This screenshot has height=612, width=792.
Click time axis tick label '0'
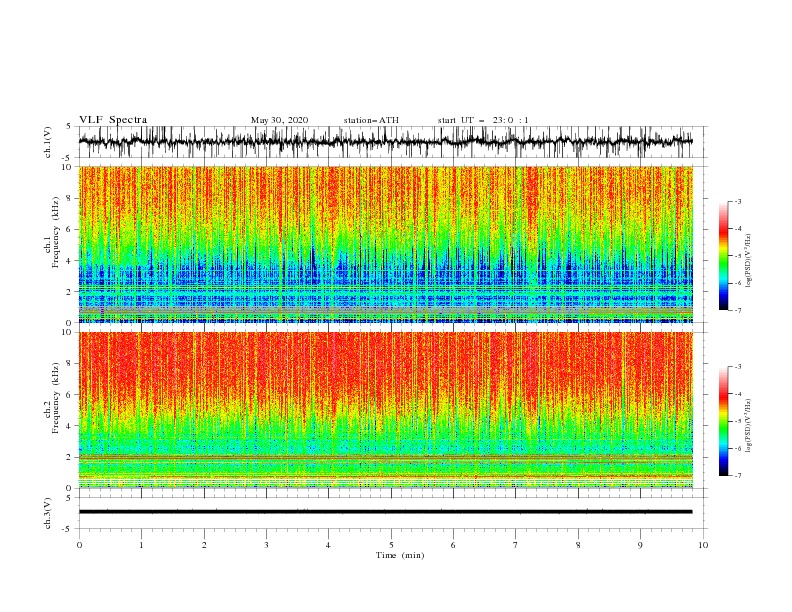(x=79, y=545)
